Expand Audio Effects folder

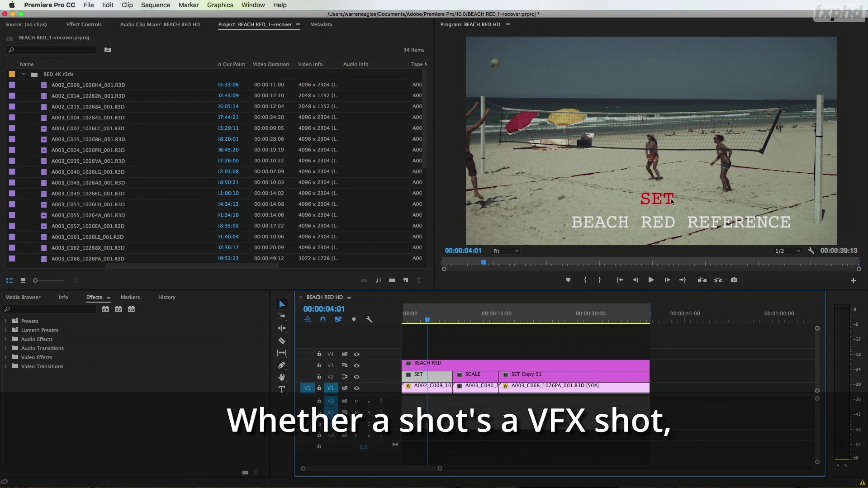(5, 339)
